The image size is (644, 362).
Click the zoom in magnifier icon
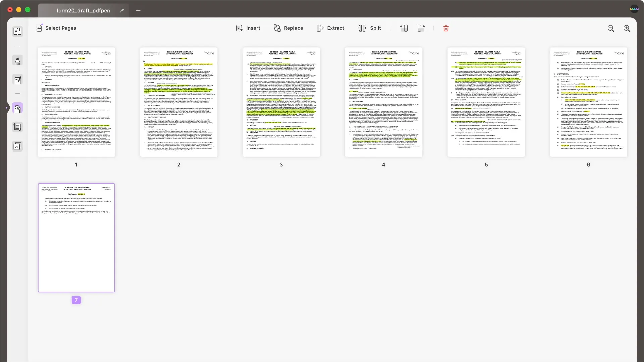click(x=627, y=28)
